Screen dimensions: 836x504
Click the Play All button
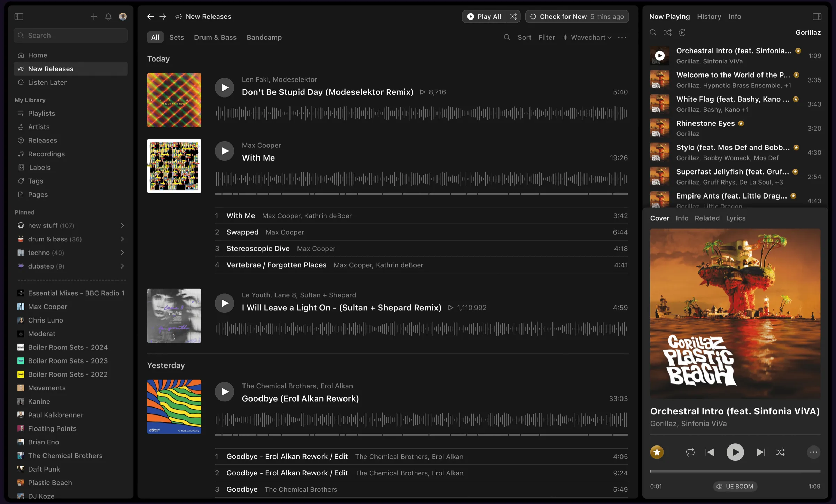(484, 16)
